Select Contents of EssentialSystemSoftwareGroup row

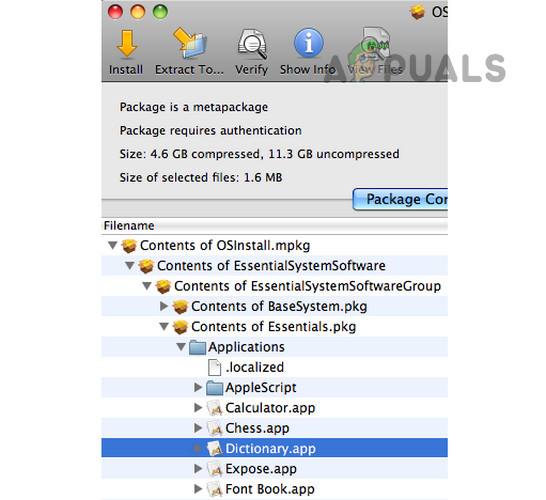274,286
